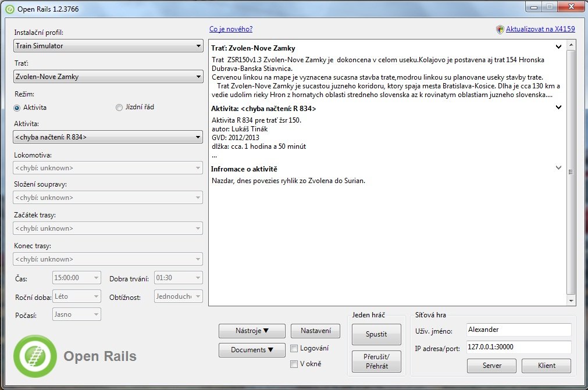This screenshot has width=588, height=390.
Task: Open the Počasí dropdown Jasno
Action: (77, 314)
